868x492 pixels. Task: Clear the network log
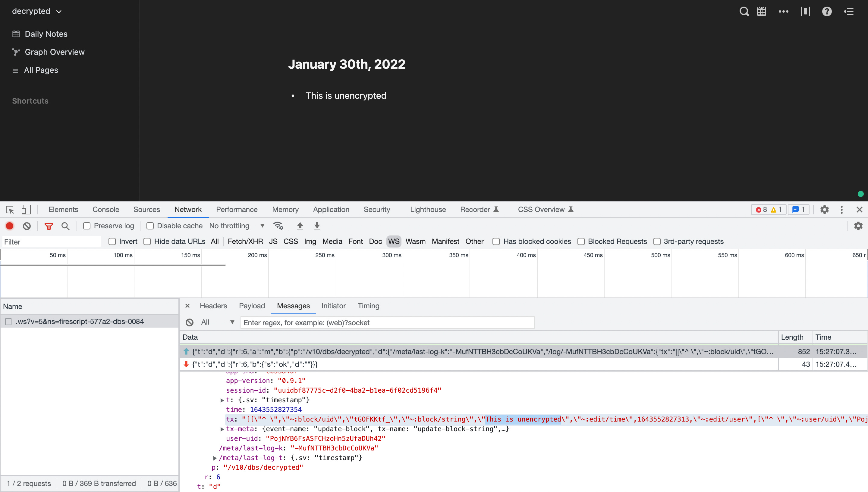click(27, 226)
